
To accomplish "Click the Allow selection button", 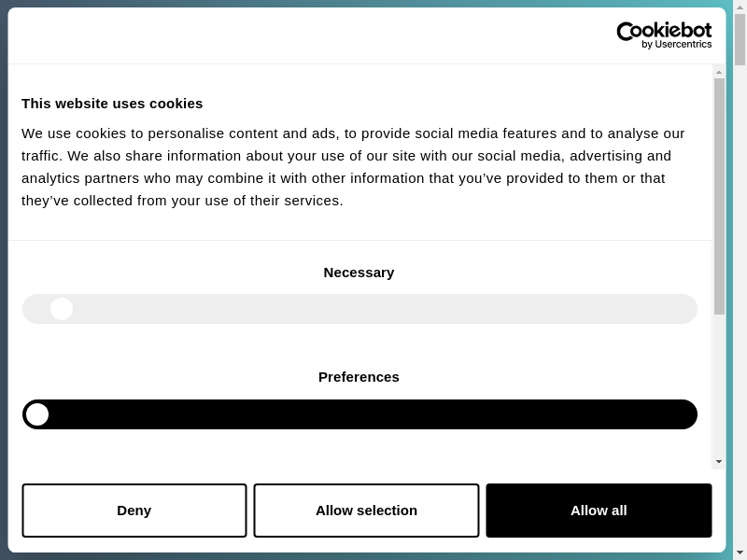I will tap(366, 511).
